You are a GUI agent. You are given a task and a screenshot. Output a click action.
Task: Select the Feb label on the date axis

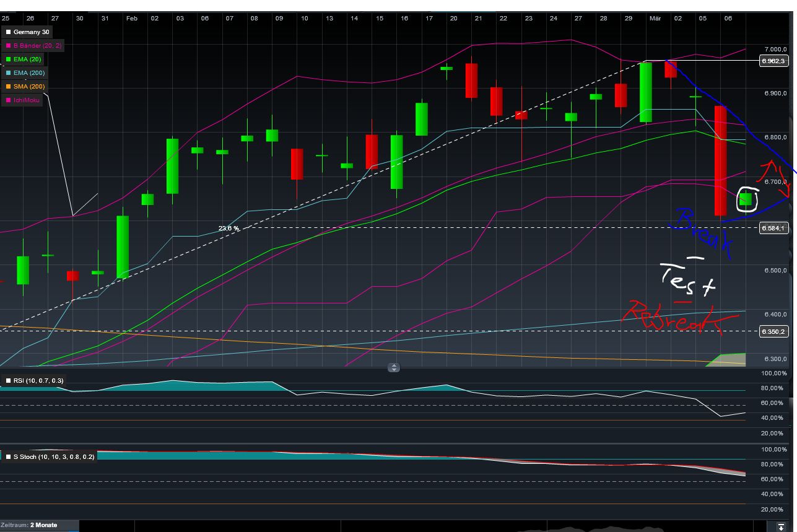point(131,18)
